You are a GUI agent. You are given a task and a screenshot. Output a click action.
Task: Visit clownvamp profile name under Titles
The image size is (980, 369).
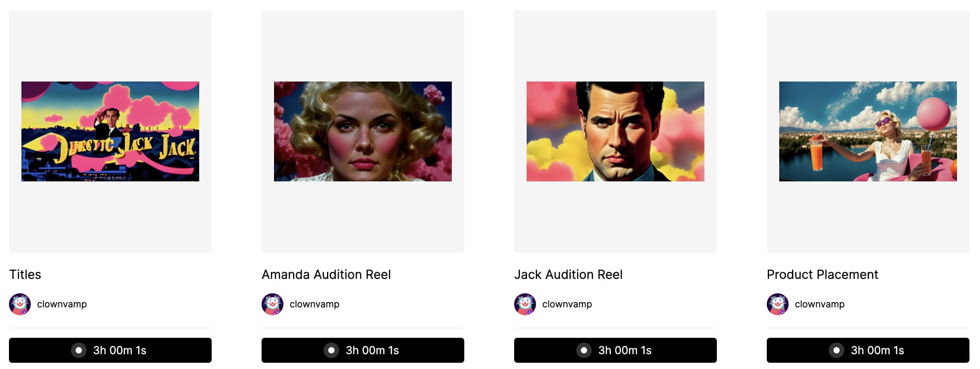pyautogui.click(x=62, y=304)
